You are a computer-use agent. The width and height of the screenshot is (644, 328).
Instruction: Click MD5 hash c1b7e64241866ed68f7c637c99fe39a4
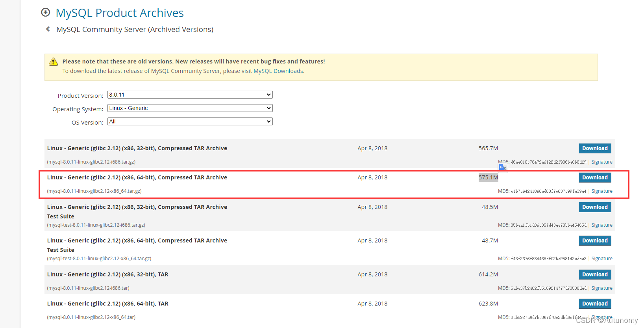(548, 191)
